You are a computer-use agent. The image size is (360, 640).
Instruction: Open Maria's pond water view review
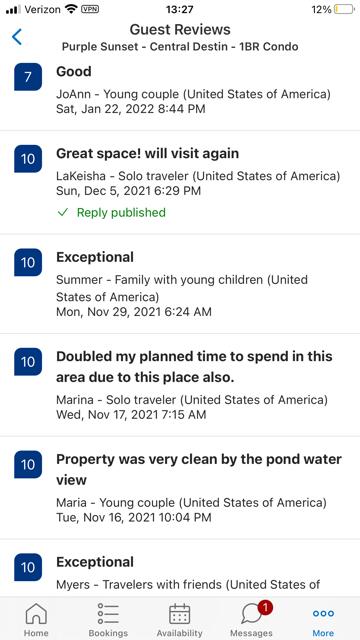(x=180, y=488)
